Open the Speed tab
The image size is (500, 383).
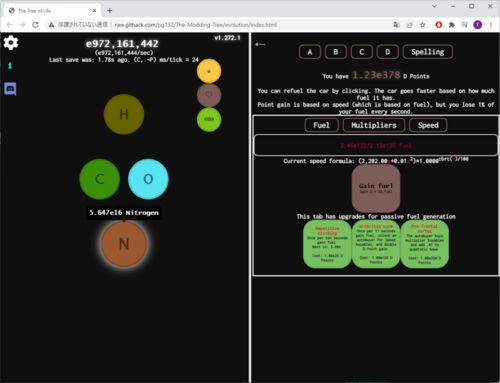tap(428, 125)
